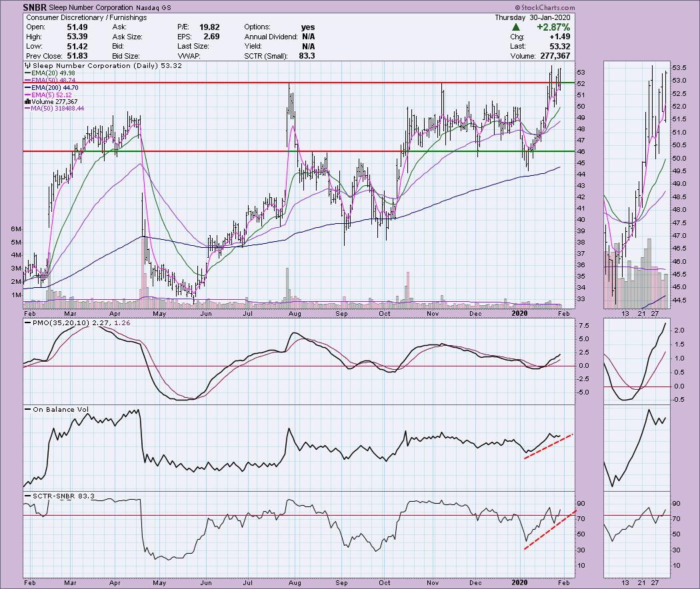
Task: Click the +2.87% percent change
Action: tap(553, 27)
